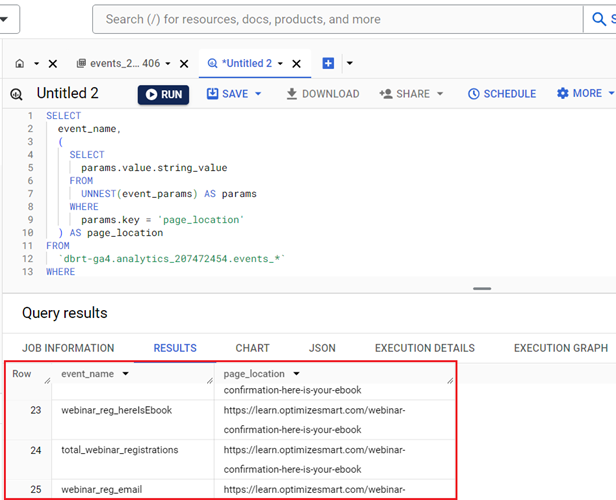Open the JOB INFORMATION tab
The height and width of the screenshot is (500, 616).
68,348
